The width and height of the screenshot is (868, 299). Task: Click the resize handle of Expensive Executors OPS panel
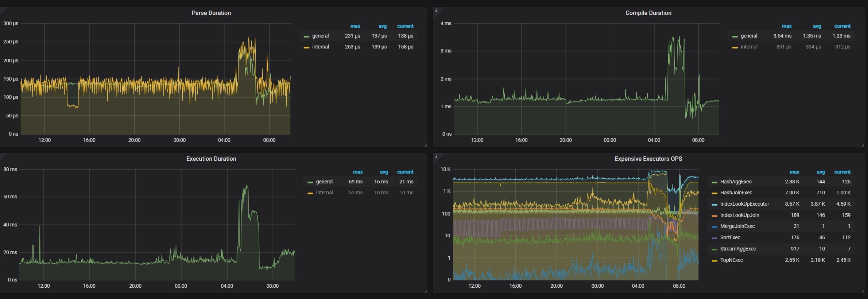862,291
